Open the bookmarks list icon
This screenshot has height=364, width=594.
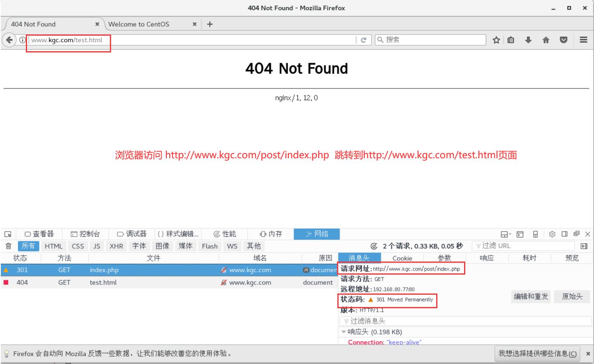tap(511, 40)
